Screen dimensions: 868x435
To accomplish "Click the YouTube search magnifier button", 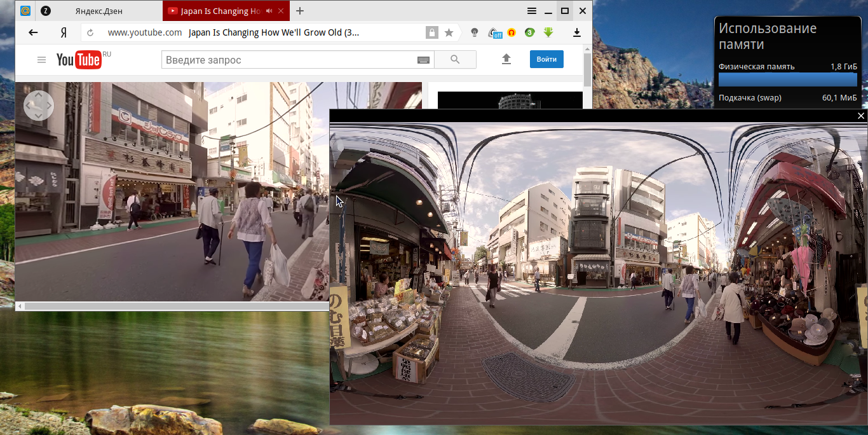I will 455,60.
